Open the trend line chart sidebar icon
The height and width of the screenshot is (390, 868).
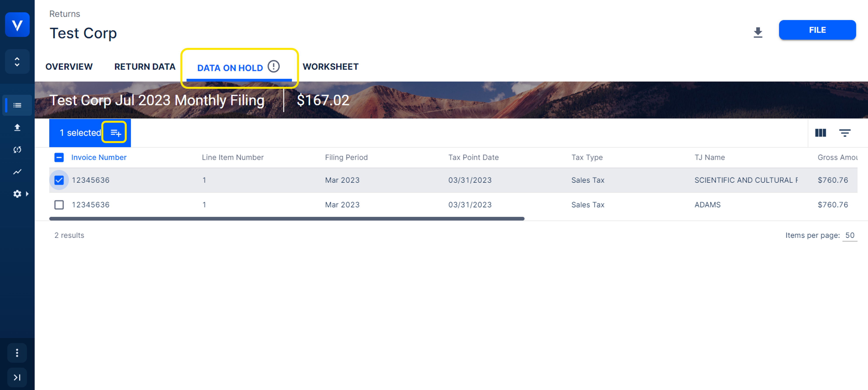[17, 172]
